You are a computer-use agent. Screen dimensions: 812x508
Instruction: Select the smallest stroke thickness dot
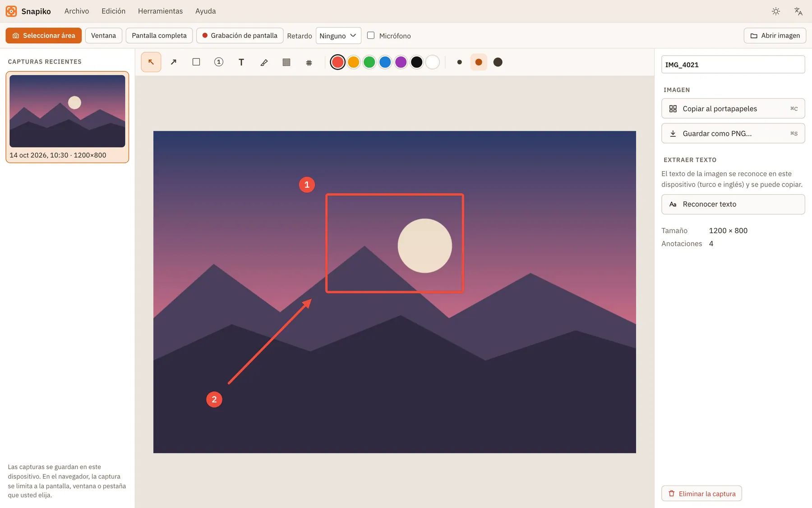459,62
